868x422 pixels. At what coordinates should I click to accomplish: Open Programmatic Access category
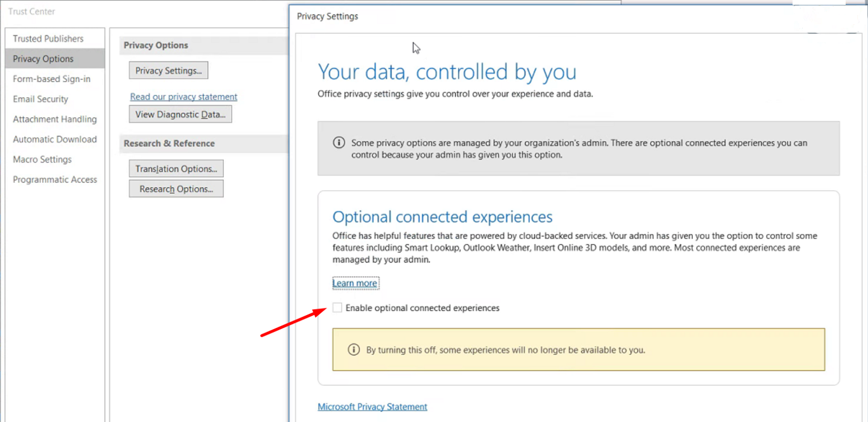55,179
